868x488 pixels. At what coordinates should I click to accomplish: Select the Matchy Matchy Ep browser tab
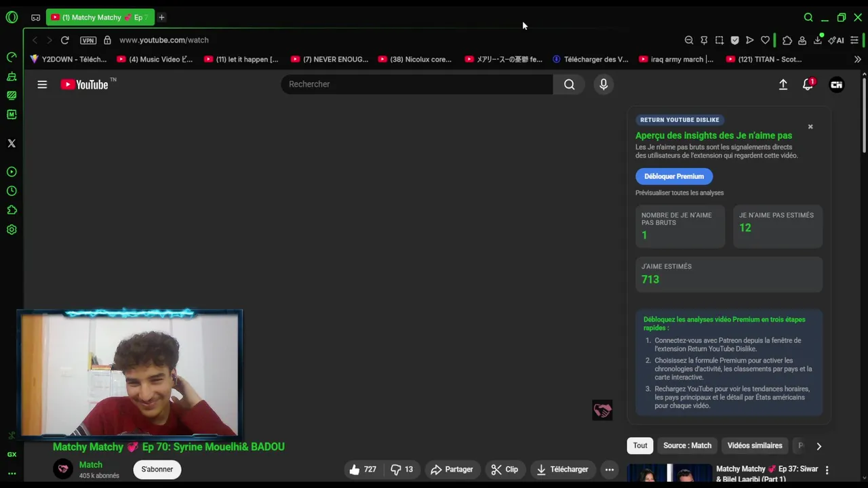click(100, 17)
